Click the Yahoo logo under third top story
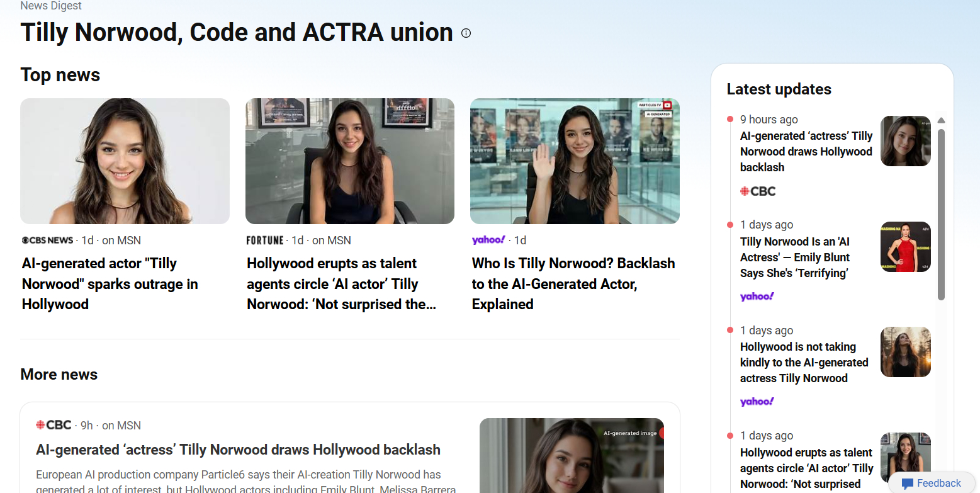Screen dimensions: 980x493 coord(488,240)
